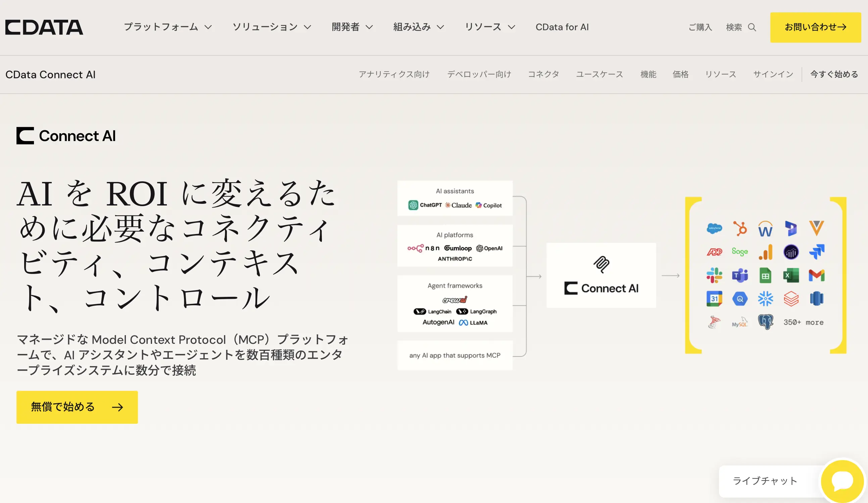This screenshot has width=868, height=503.
Task: Click the crewai logo under Agent frameworks
Action: (455, 300)
